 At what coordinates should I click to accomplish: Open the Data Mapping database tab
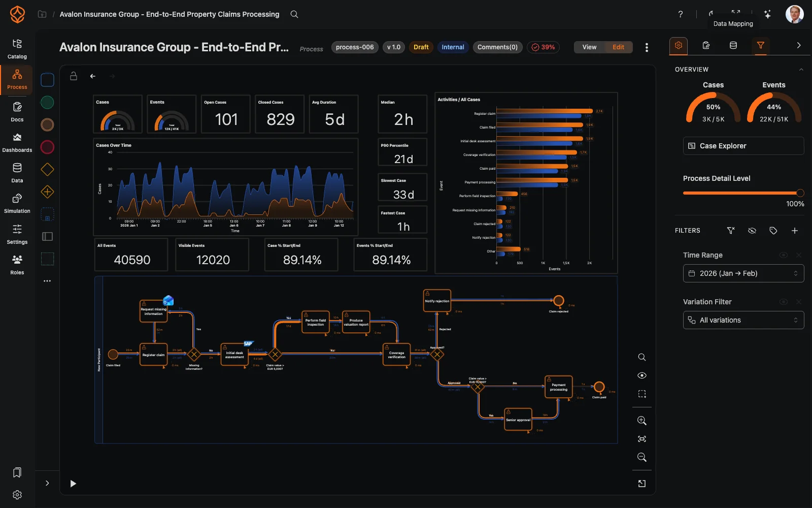click(x=733, y=45)
